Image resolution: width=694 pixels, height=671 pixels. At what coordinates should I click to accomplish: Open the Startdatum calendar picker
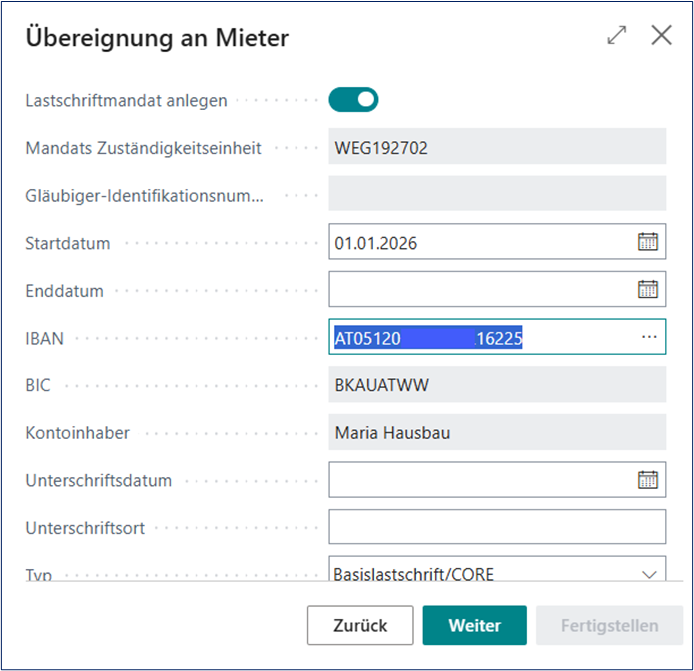click(648, 242)
